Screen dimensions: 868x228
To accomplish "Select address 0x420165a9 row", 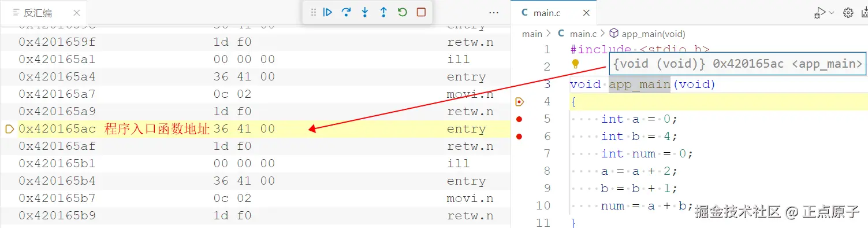I will pyautogui.click(x=57, y=112).
